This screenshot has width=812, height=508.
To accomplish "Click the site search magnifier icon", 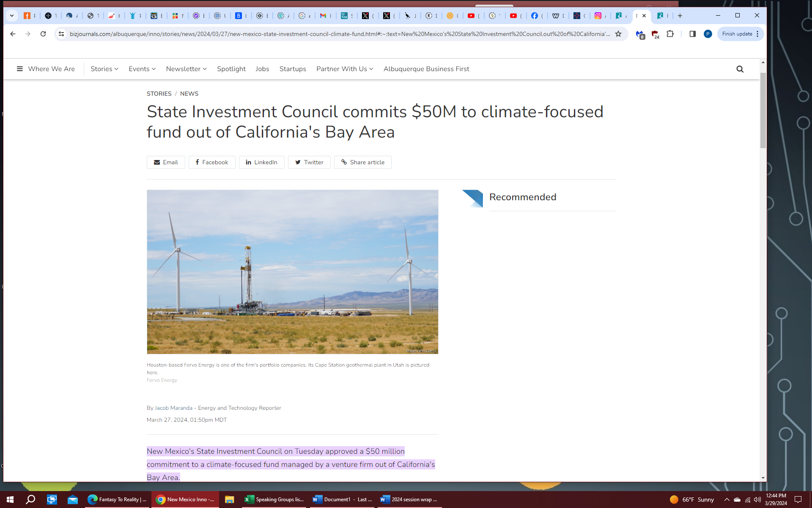I will [x=740, y=69].
